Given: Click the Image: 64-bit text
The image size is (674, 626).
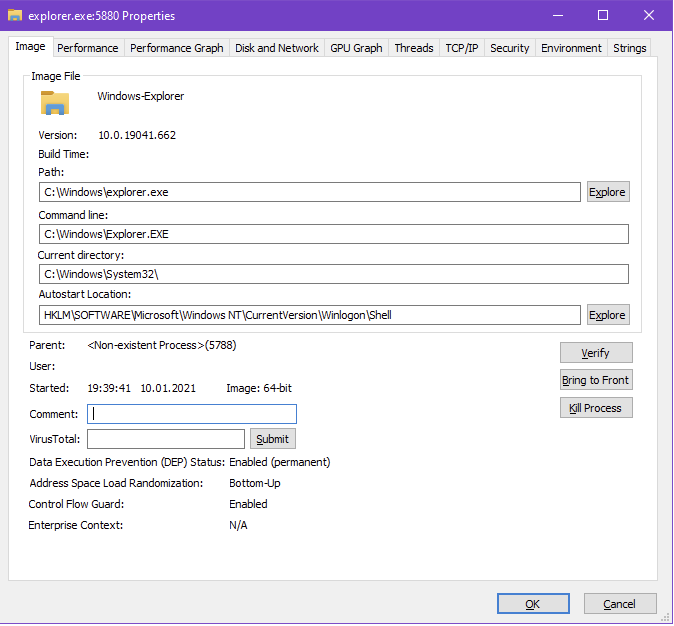Looking at the screenshot, I should pyautogui.click(x=259, y=388).
